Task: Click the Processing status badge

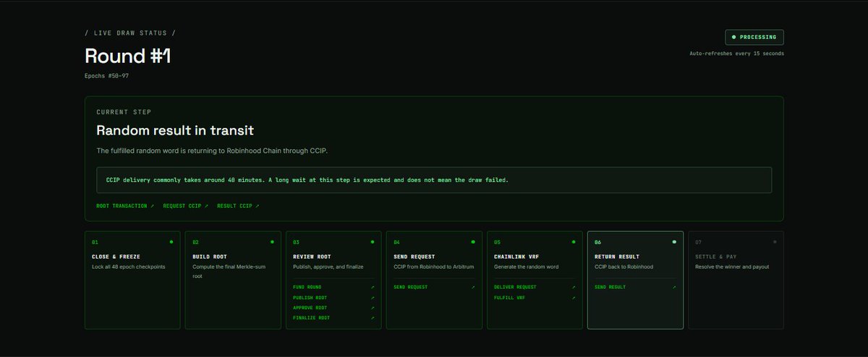Action: tap(754, 37)
